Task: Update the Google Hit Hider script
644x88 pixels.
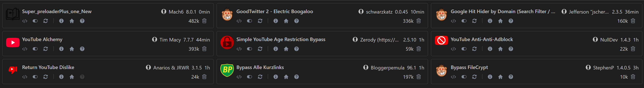Action: (474, 21)
